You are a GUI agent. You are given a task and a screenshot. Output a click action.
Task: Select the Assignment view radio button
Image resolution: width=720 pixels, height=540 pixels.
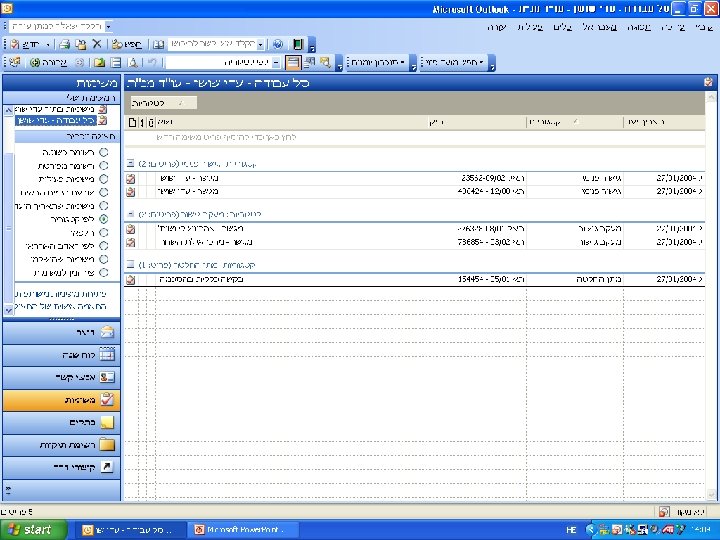click(x=104, y=232)
